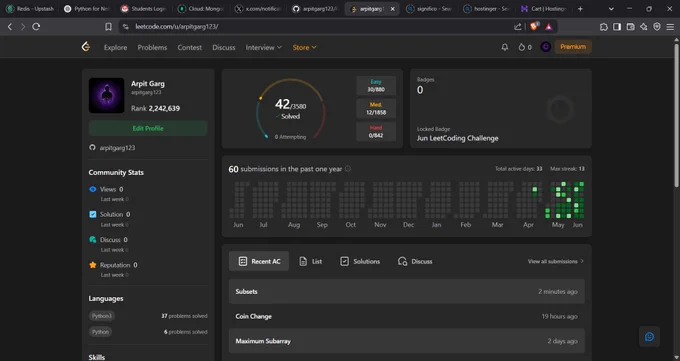Click the GitHub icon next to arpitgarg123
680x361 pixels.
pos(92,148)
